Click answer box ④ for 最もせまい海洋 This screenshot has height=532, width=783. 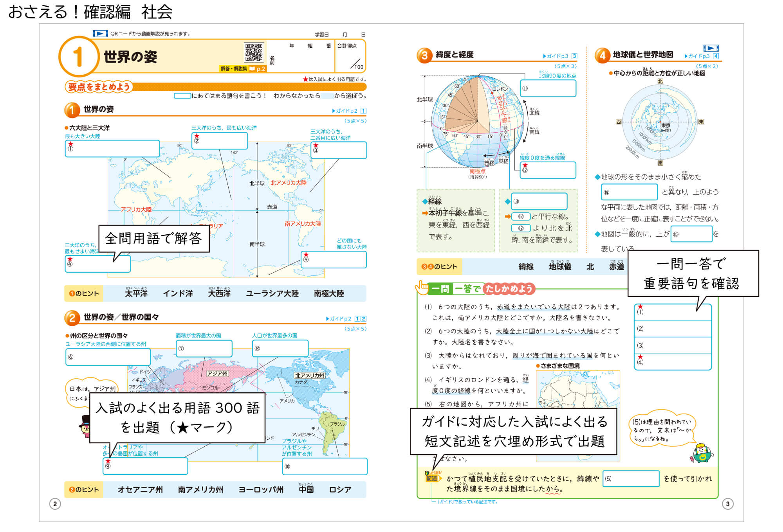(x=98, y=264)
